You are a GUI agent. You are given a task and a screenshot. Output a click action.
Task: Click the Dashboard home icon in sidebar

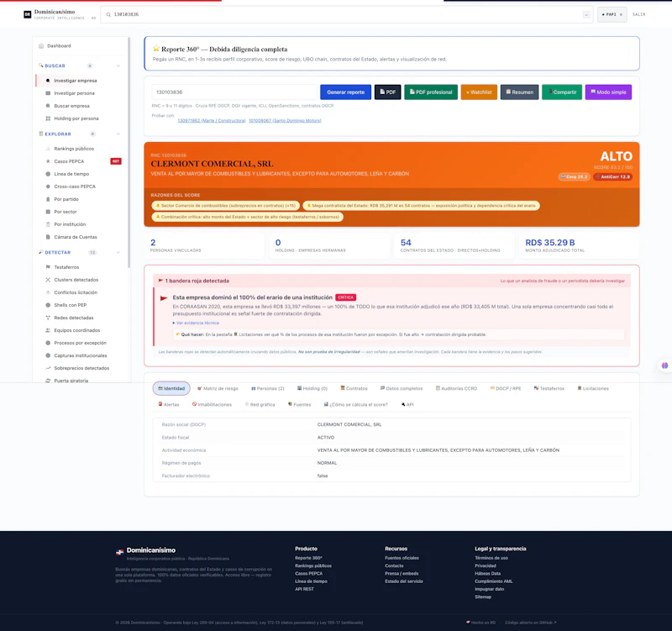pos(41,46)
